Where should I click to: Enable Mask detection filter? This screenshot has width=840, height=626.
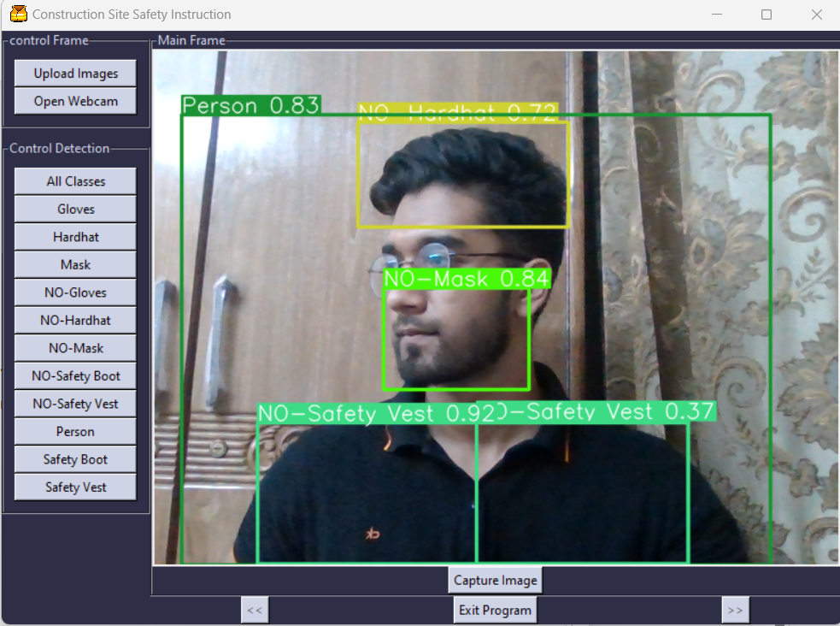point(74,264)
